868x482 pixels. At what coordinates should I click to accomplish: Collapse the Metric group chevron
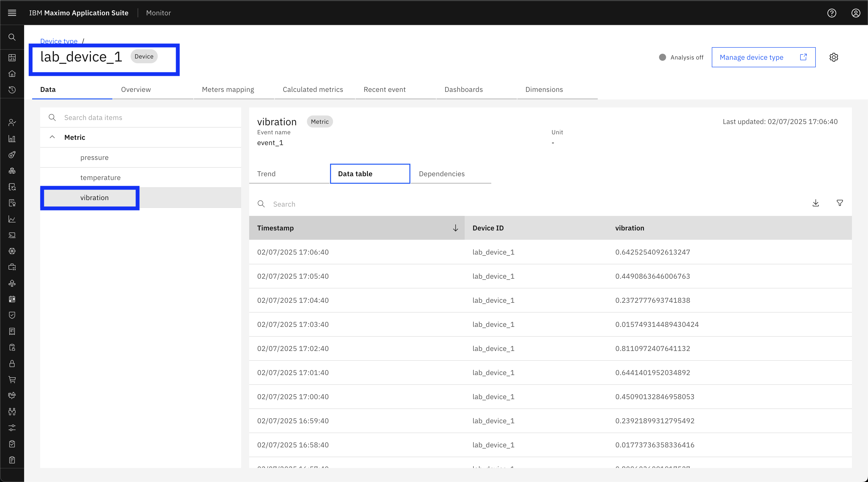coord(52,137)
